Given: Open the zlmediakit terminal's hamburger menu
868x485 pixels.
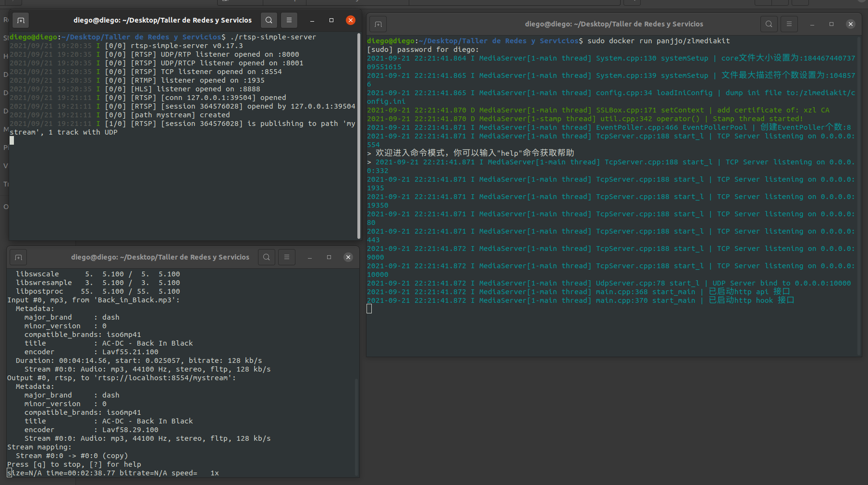Looking at the screenshot, I should point(789,24).
